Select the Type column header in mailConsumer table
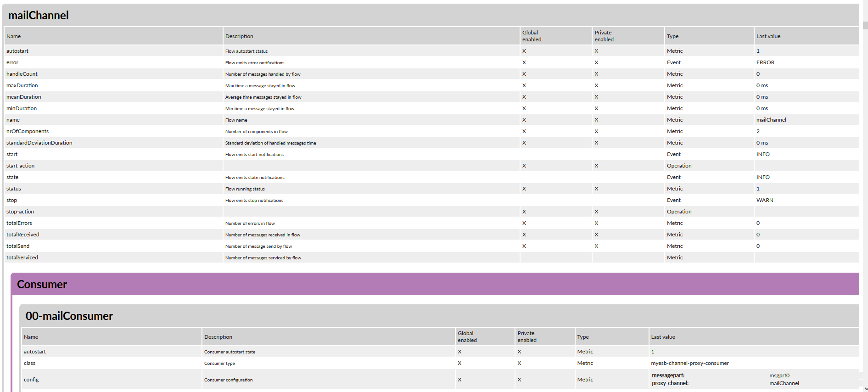868x392 pixels. [583, 337]
